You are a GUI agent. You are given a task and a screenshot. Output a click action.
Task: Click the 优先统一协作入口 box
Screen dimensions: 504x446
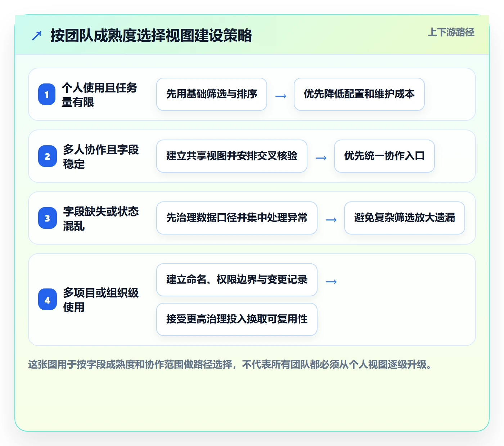pos(384,156)
